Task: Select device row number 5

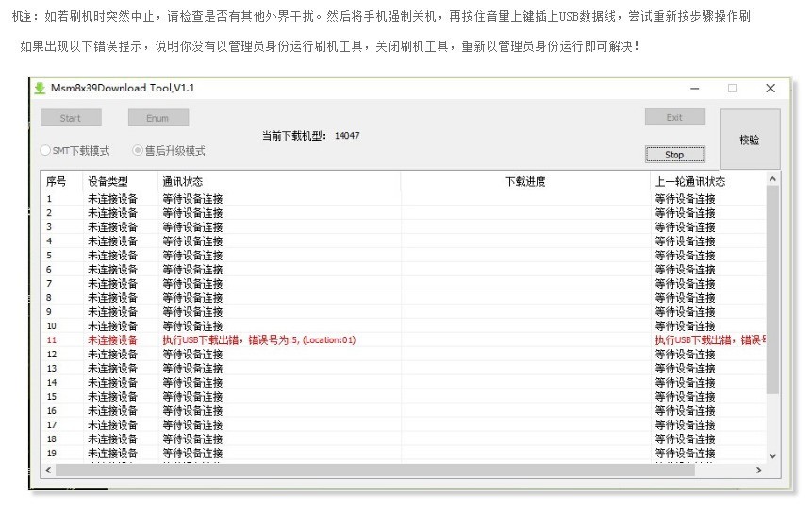Action: (x=404, y=256)
